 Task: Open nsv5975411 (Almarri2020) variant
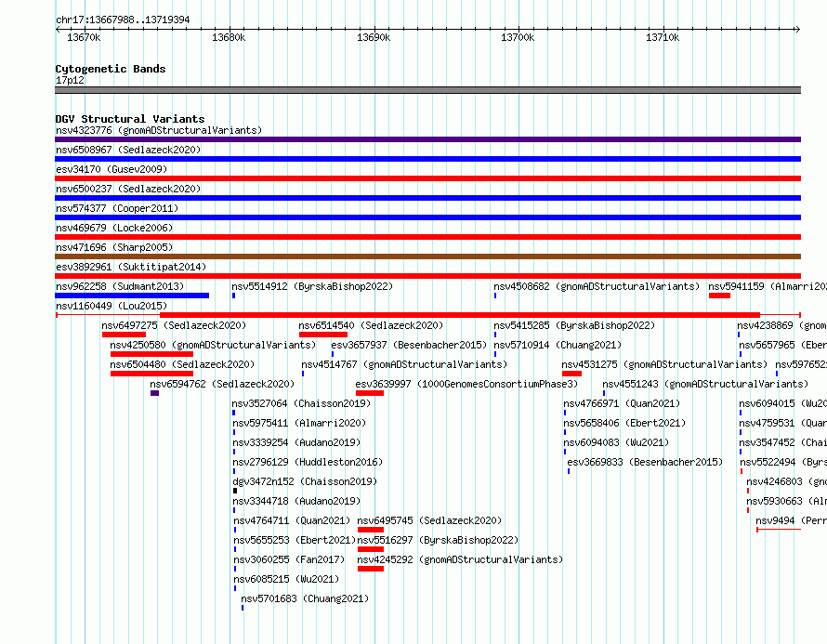click(299, 423)
